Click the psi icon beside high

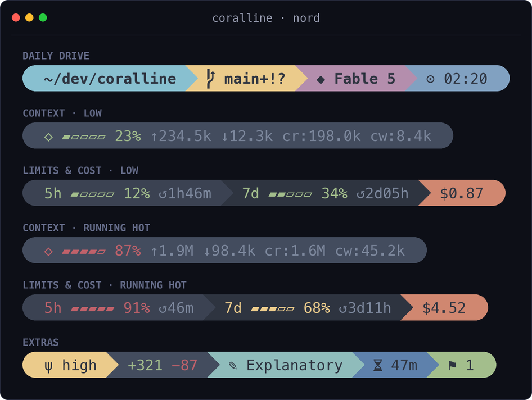point(48,366)
